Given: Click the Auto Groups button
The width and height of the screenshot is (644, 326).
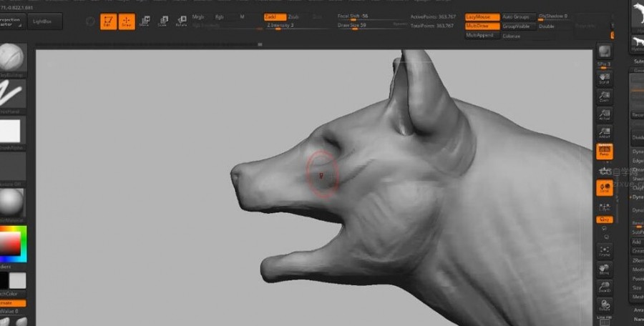Looking at the screenshot, I should click(x=519, y=17).
